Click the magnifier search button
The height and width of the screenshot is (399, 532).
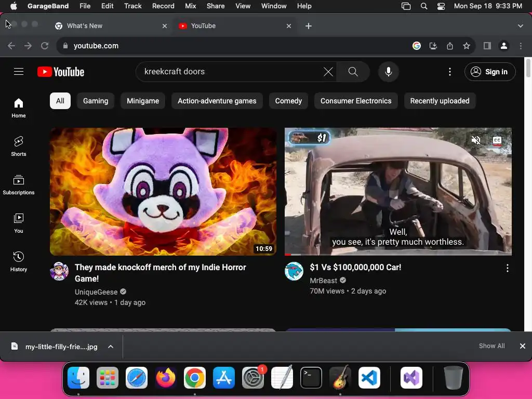point(353,72)
